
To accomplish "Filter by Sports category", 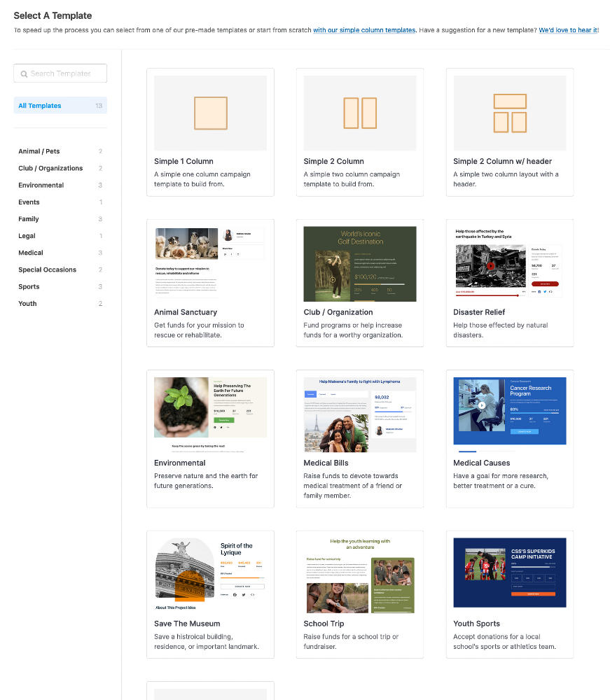I will (x=60, y=286).
